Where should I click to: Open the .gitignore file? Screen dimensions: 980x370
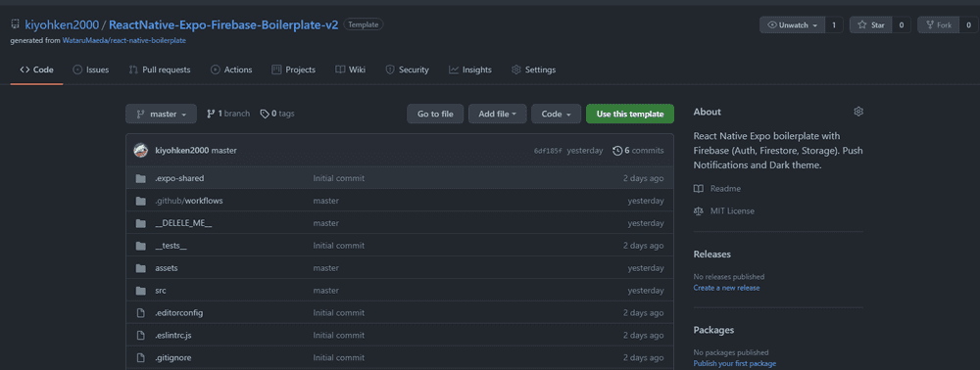[x=173, y=358]
